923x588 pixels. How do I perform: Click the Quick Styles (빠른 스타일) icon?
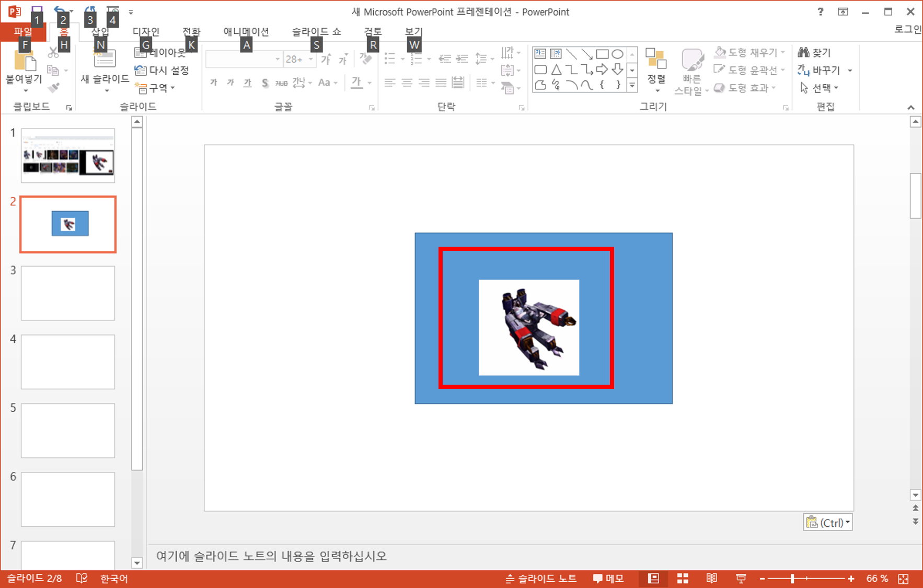[692, 60]
